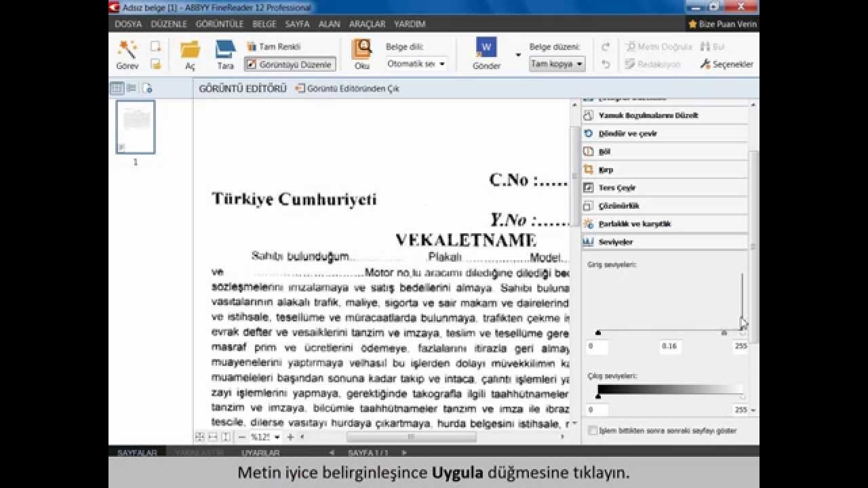868x488 pixels.
Task: Click the page properties icon in pages pane
Action: (x=147, y=88)
